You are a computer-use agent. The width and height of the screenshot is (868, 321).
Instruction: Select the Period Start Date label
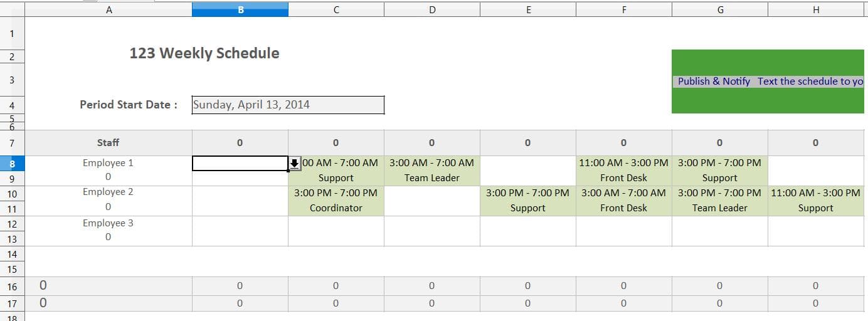(x=129, y=105)
